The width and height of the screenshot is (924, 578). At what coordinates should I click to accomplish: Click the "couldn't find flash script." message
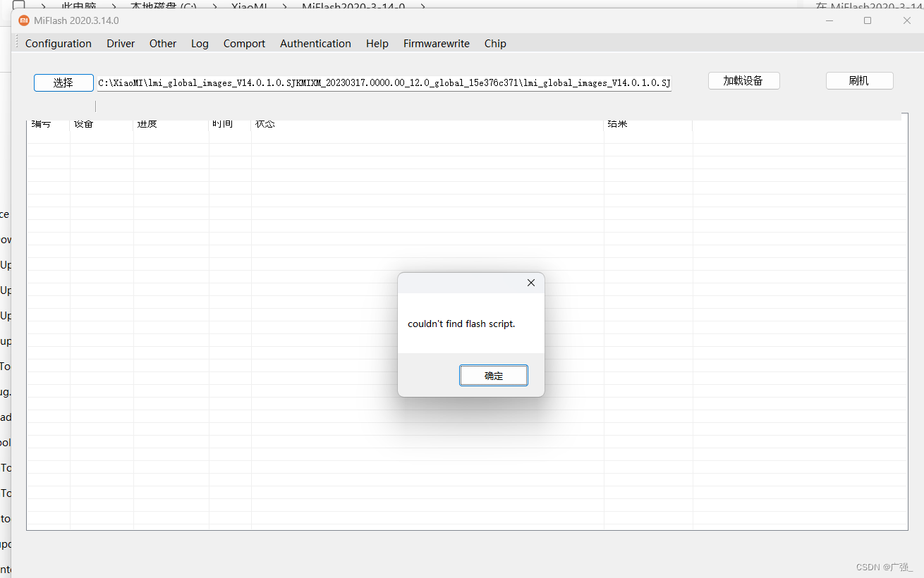[x=461, y=324]
